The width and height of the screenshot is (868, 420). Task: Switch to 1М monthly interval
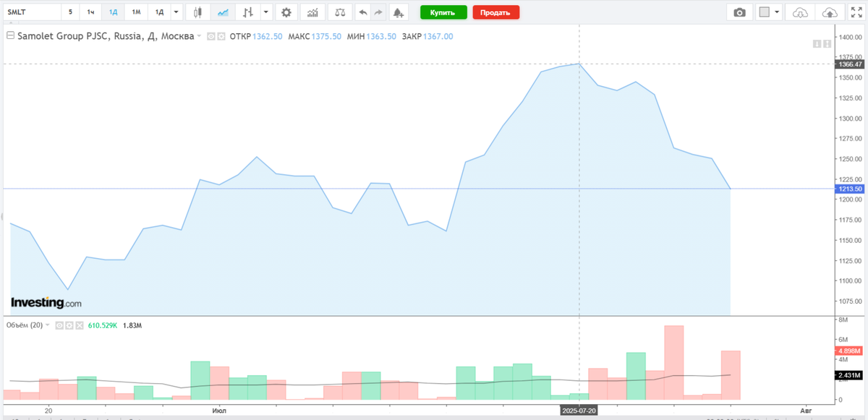tap(136, 12)
